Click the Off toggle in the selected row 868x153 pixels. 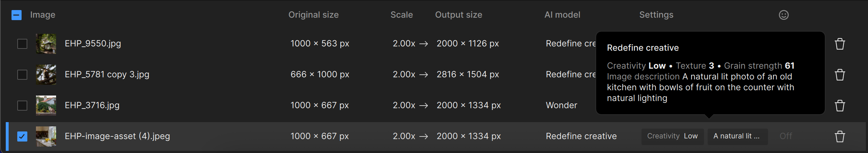pyautogui.click(x=786, y=136)
